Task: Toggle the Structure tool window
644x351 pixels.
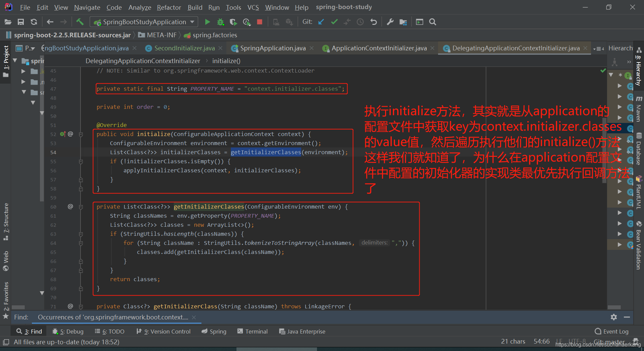Action: [6, 222]
